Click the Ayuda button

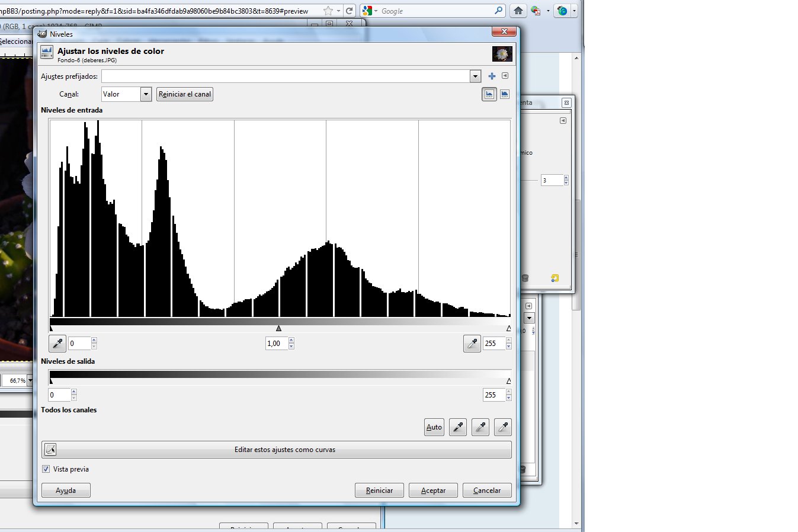click(x=66, y=491)
